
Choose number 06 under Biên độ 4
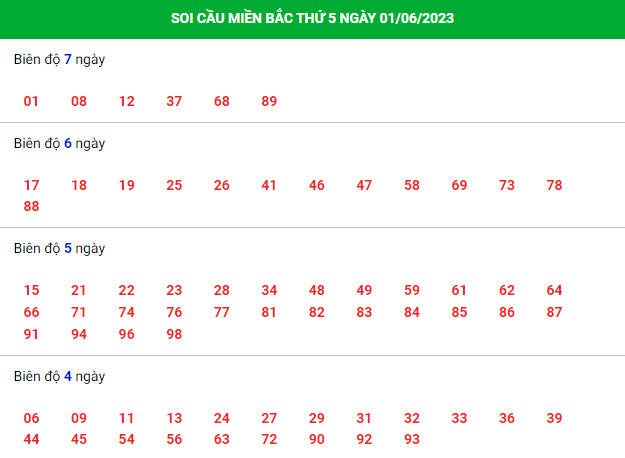(x=31, y=418)
